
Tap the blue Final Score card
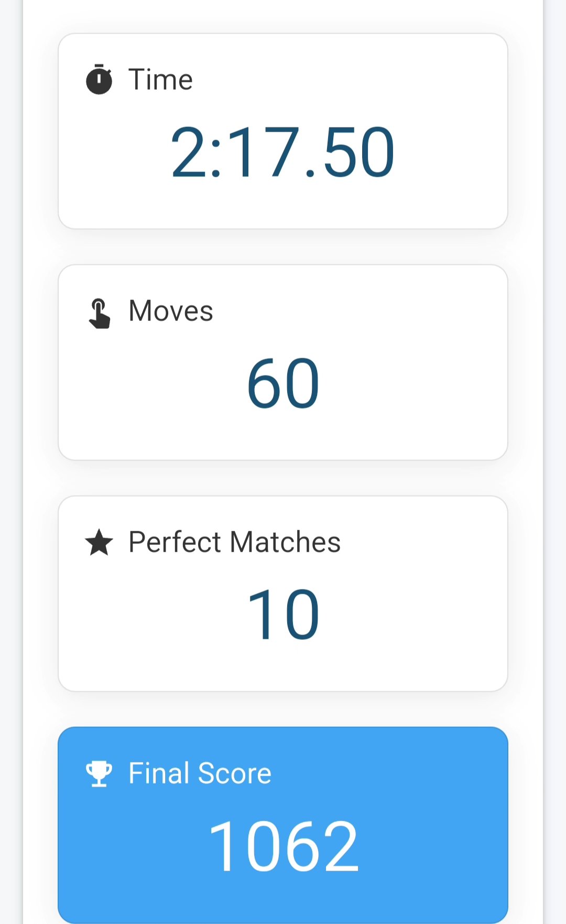click(283, 825)
